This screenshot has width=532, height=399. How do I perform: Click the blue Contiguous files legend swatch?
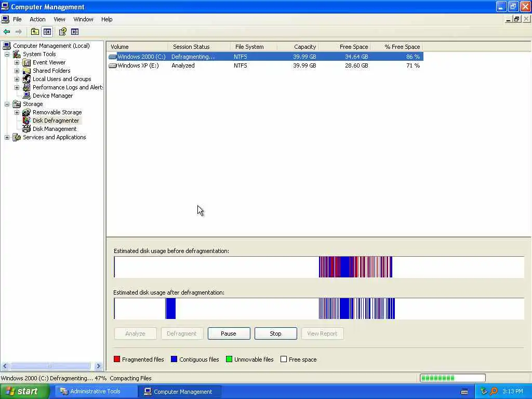pos(174,360)
